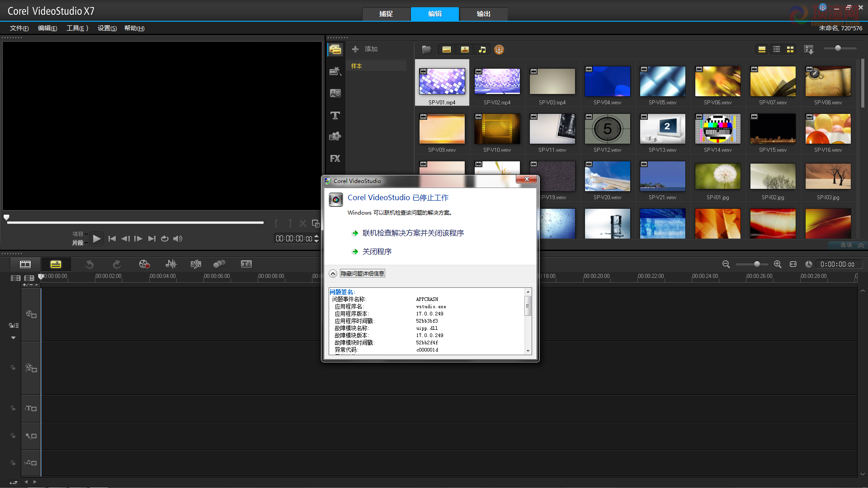Switch to the Share (输出) step tab
Image resolution: width=868 pixels, height=488 pixels.
point(484,14)
